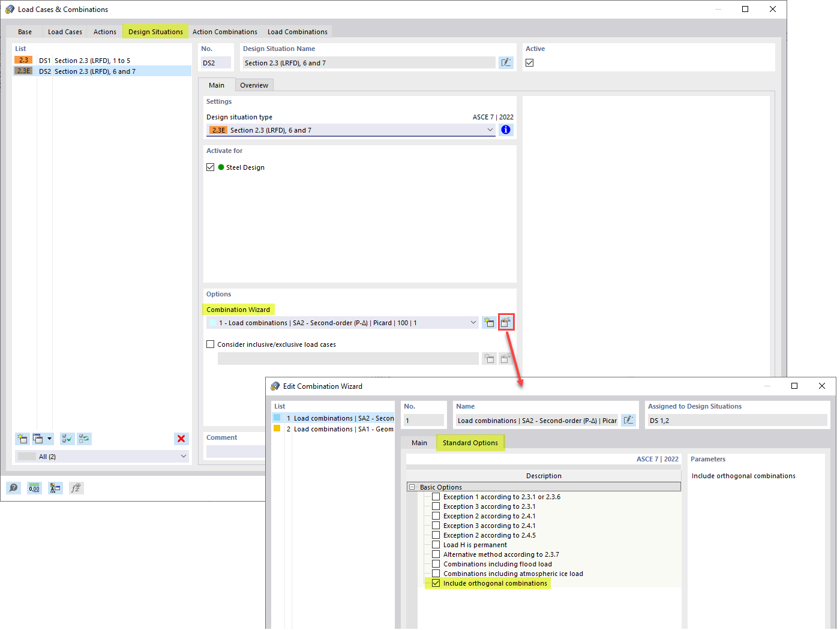
Task: Click the yellow swatch of wizard 2
Action: (x=277, y=428)
